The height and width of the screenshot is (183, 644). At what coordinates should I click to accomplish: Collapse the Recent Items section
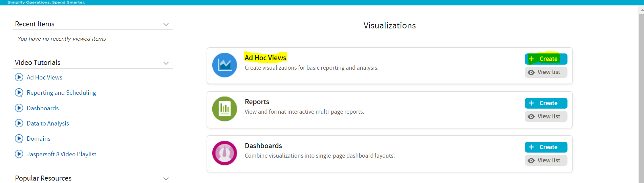[x=166, y=24]
